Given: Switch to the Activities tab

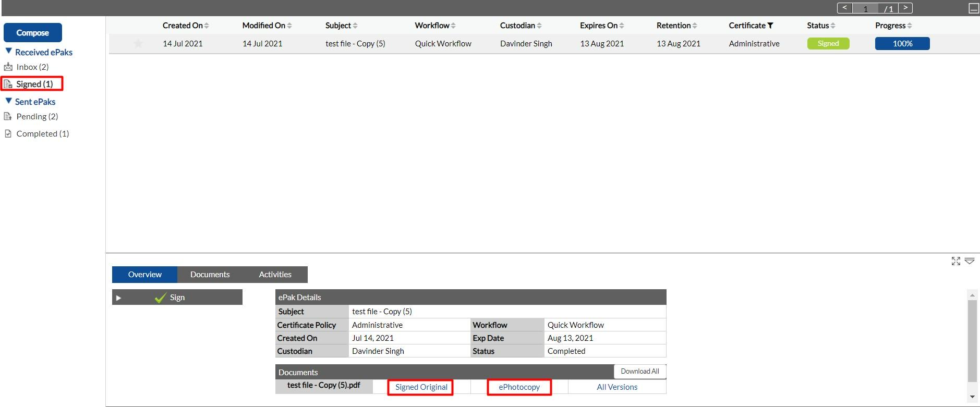Looking at the screenshot, I should click(275, 275).
